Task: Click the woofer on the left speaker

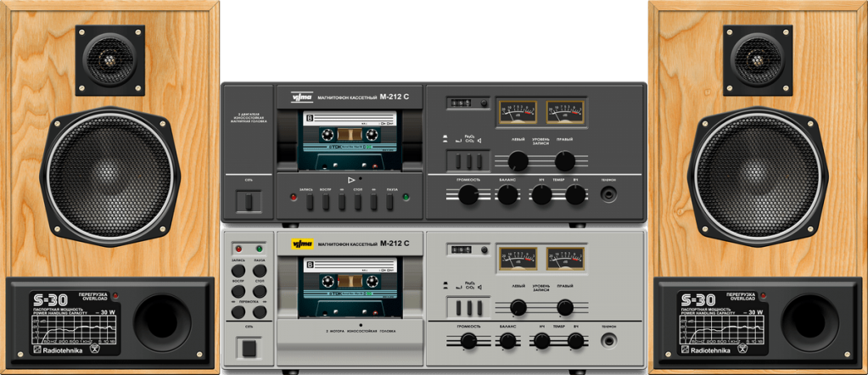Action: pos(110,176)
